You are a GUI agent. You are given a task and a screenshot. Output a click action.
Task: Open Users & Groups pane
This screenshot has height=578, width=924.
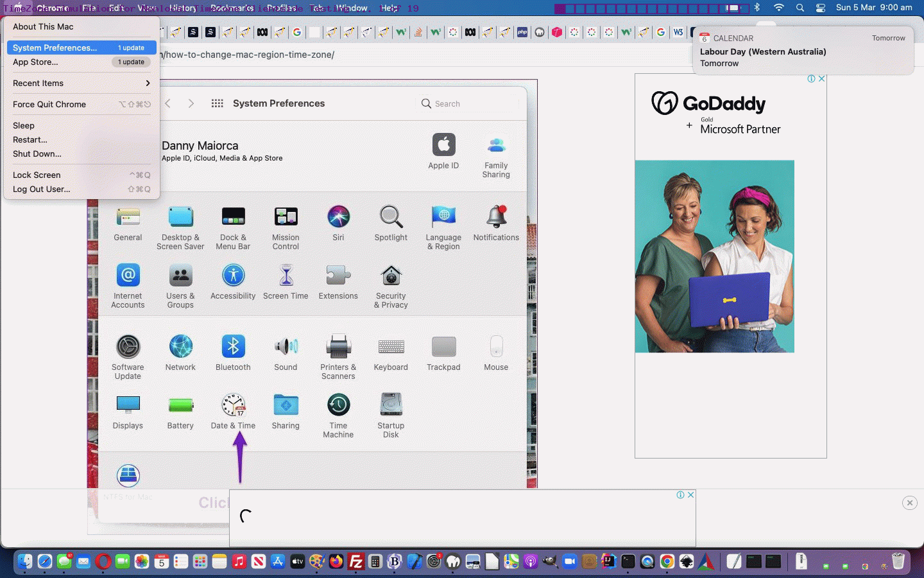click(180, 276)
